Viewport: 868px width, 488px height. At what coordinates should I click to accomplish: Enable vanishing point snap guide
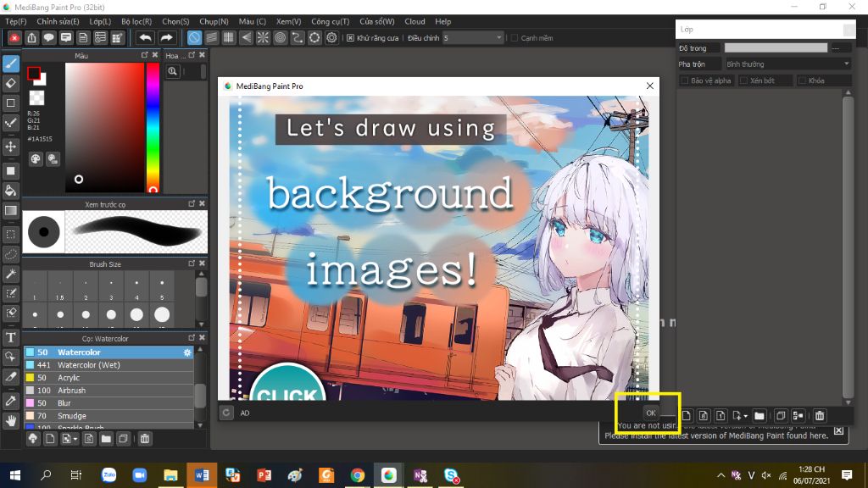click(246, 37)
